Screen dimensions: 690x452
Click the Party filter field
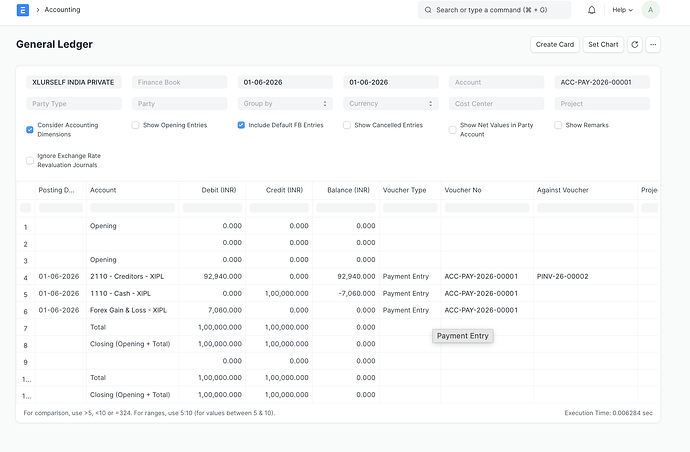(180, 103)
